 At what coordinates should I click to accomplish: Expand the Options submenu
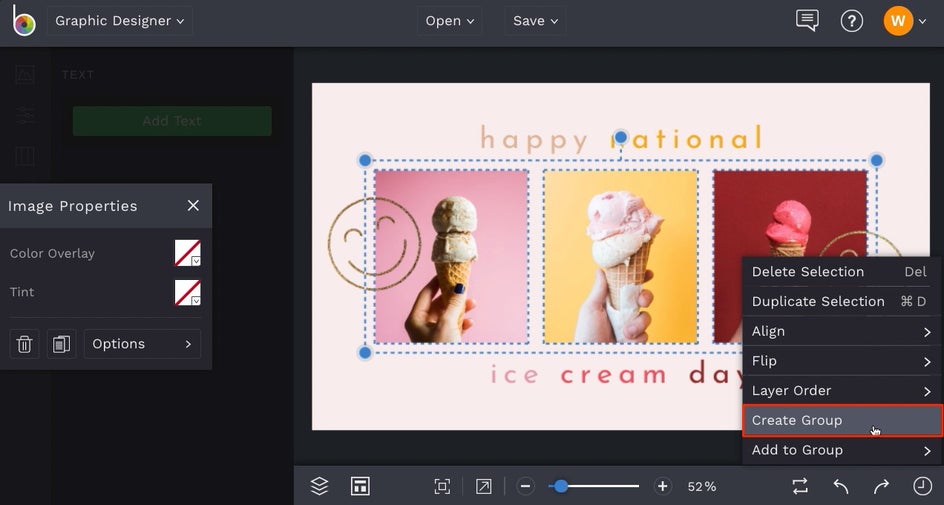coord(142,344)
